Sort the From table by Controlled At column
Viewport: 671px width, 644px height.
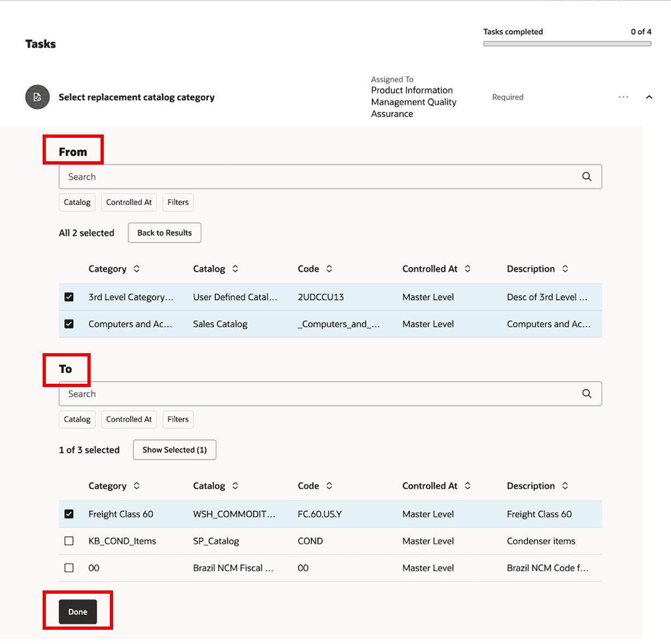pyautogui.click(x=467, y=268)
